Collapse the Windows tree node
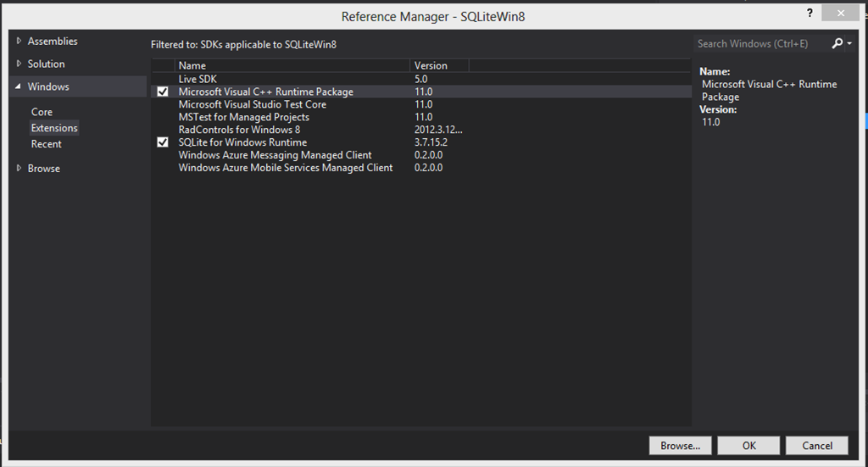Image resolution: width=868 pixels, height=467 pixels. [19, 87]
